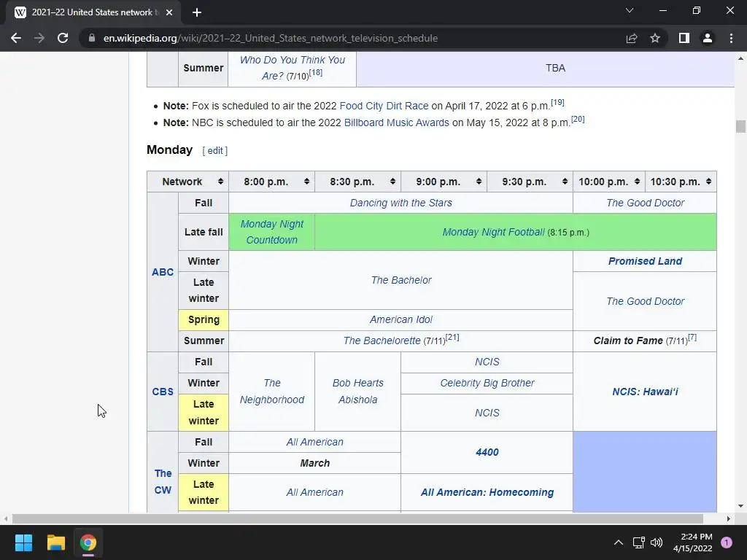Open citation reference [20]
The height and width of the screenshot is (560, 747).
pos(578,119)
